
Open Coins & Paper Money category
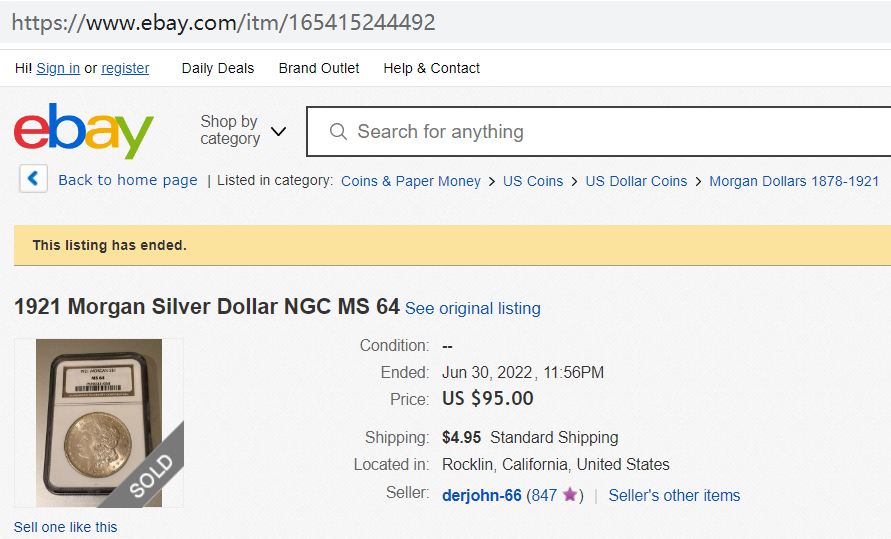pos(411,181)
